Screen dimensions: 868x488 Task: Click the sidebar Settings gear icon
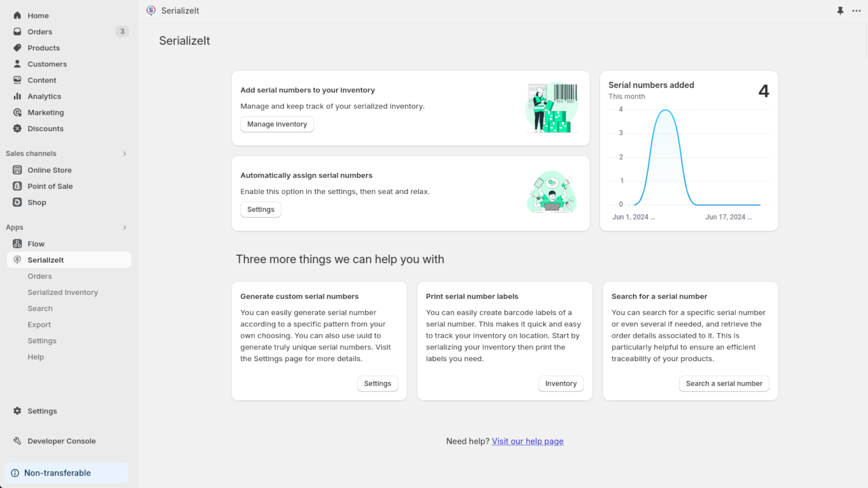(17, 411)
